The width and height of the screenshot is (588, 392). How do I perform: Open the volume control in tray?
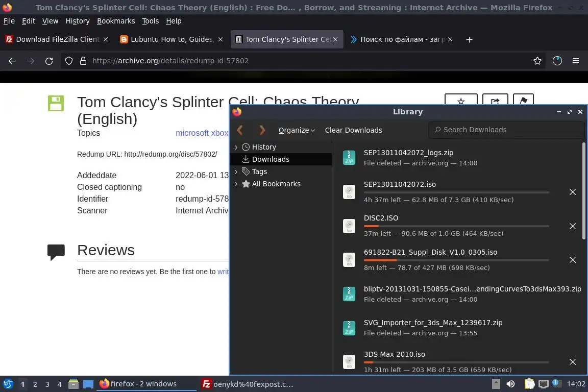coord(510,384)
